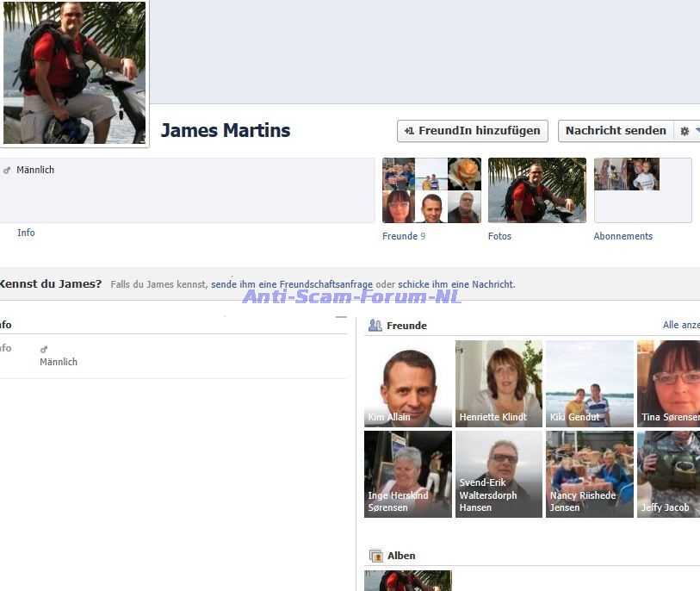Select Nancy Riishede Jensen's friend thumbnail
Image resolution: width=700 pixels, height=591 pixels.
(x=589, y=474)
